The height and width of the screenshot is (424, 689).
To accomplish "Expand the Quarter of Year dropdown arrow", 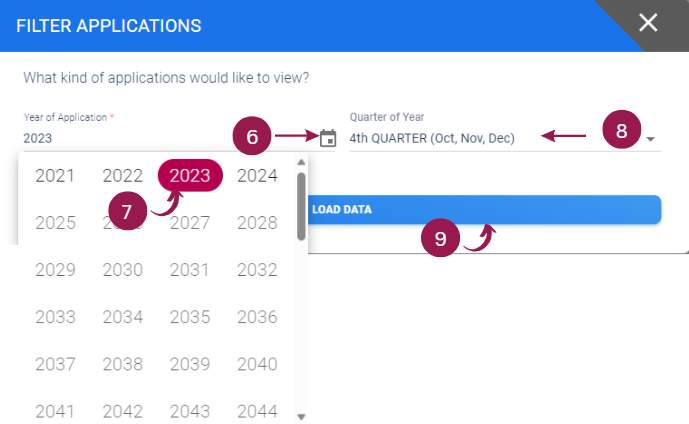I will 651,139.
